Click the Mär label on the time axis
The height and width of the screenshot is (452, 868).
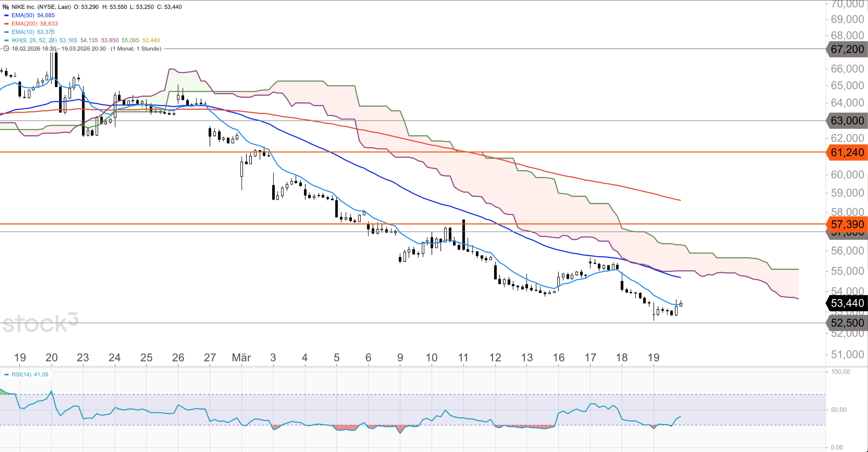[241, 357]
